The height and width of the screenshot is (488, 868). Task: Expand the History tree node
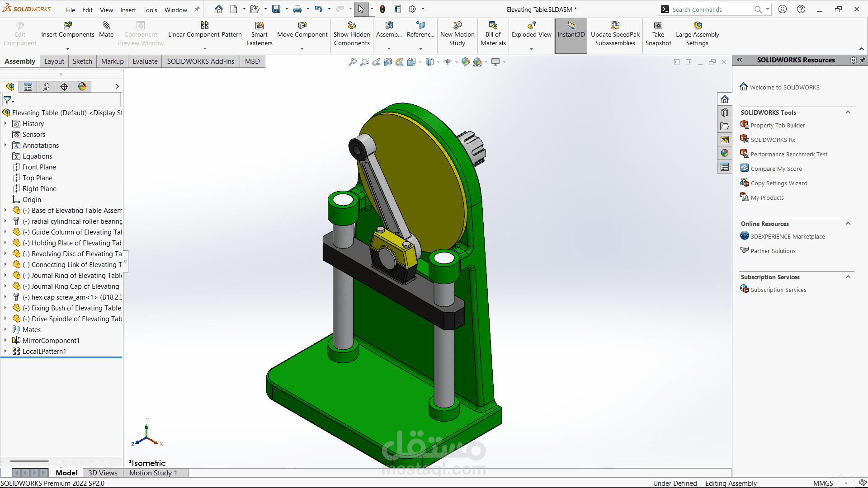click(x=5, y=124)
